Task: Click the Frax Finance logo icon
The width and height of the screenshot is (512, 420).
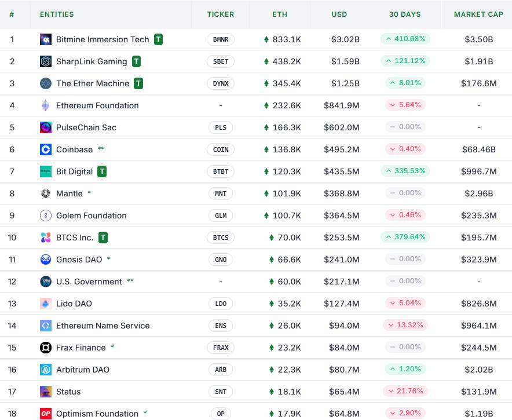Action: (46, 348)
